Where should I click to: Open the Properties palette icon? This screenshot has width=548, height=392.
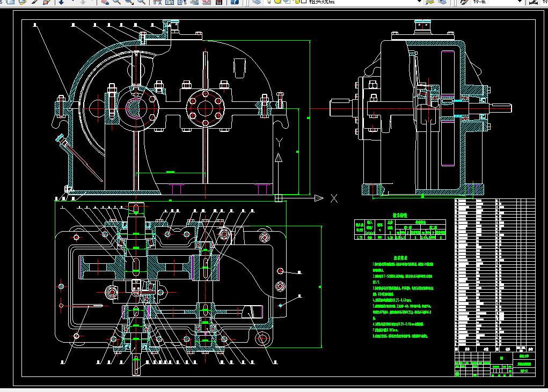click(x=157, y=2)
